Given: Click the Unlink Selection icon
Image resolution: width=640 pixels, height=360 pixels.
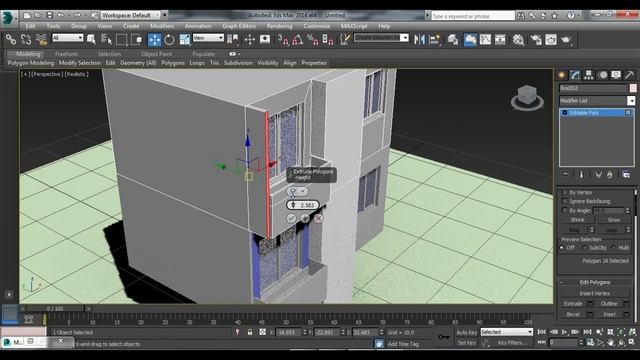Looking at the screenshot, I should [x=26, y=40].
